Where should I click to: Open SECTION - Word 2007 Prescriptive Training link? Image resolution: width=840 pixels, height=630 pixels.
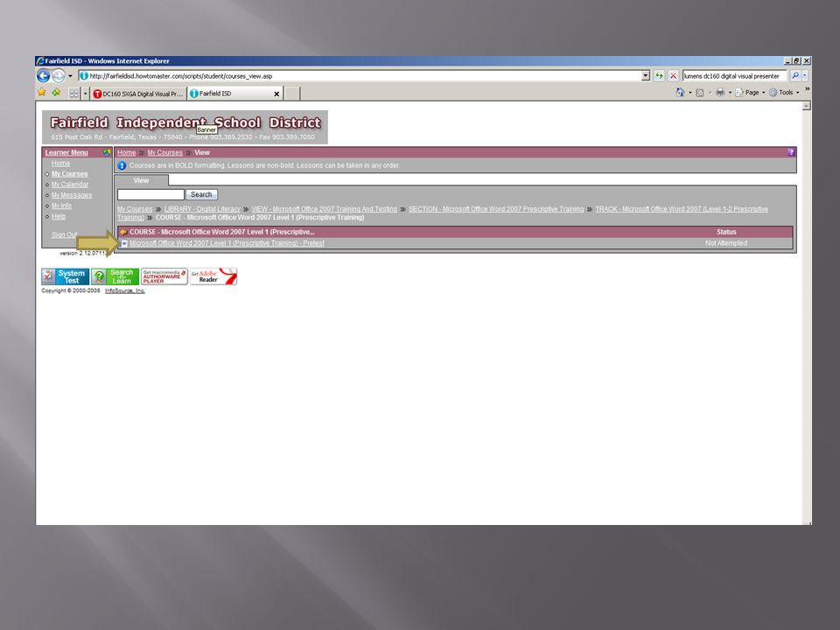496,209
